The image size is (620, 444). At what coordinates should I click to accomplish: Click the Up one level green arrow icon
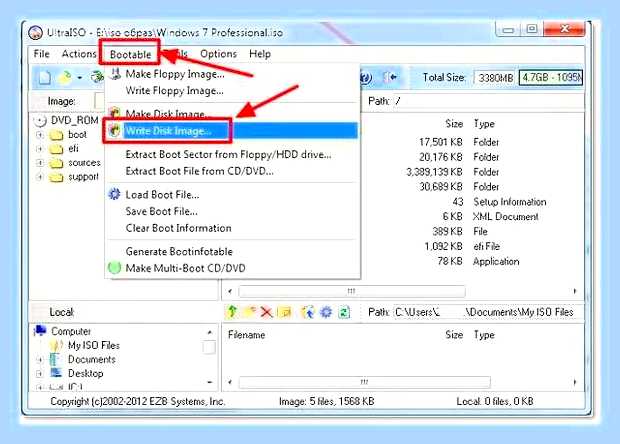[232, 312]
